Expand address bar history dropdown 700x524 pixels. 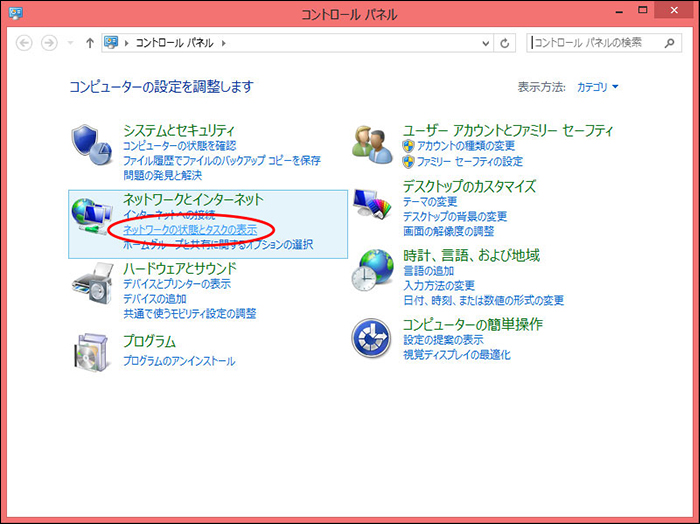tap(486, 43)
